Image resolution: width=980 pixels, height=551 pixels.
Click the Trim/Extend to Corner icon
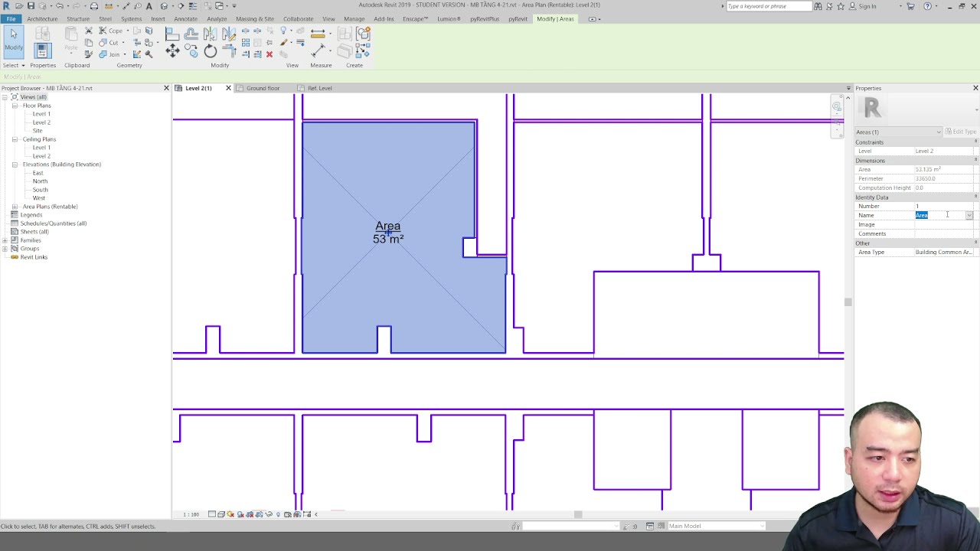[229, 51]
